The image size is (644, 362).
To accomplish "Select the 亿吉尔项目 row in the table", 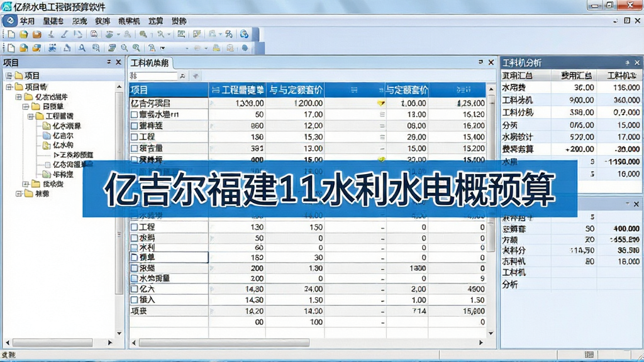I will [x=307, y=104].
